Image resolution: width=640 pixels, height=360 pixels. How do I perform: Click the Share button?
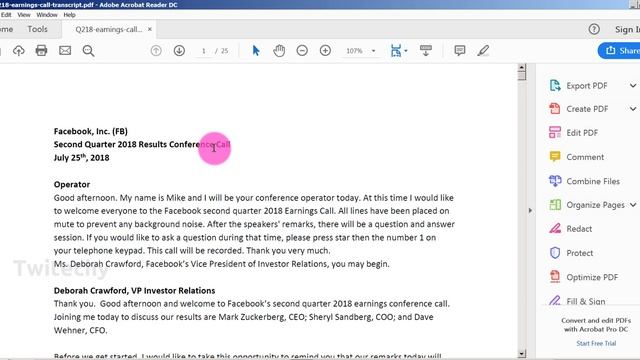[x=619, y=51]
